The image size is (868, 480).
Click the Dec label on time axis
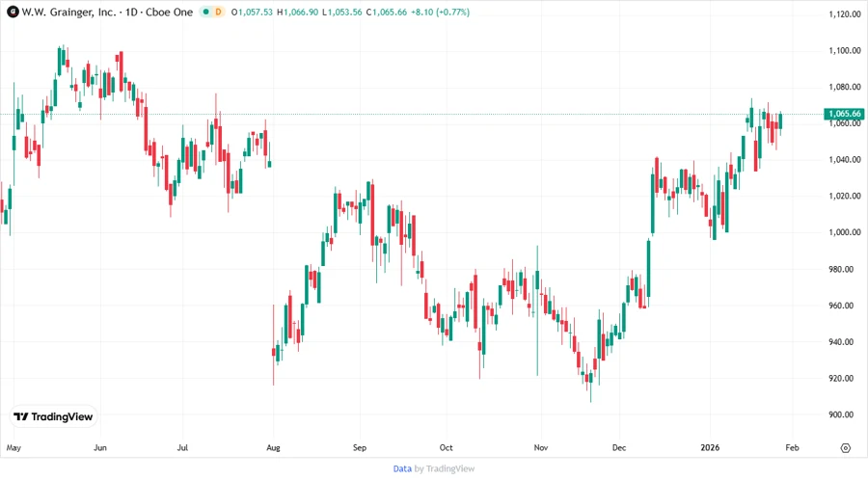point(619,447)
